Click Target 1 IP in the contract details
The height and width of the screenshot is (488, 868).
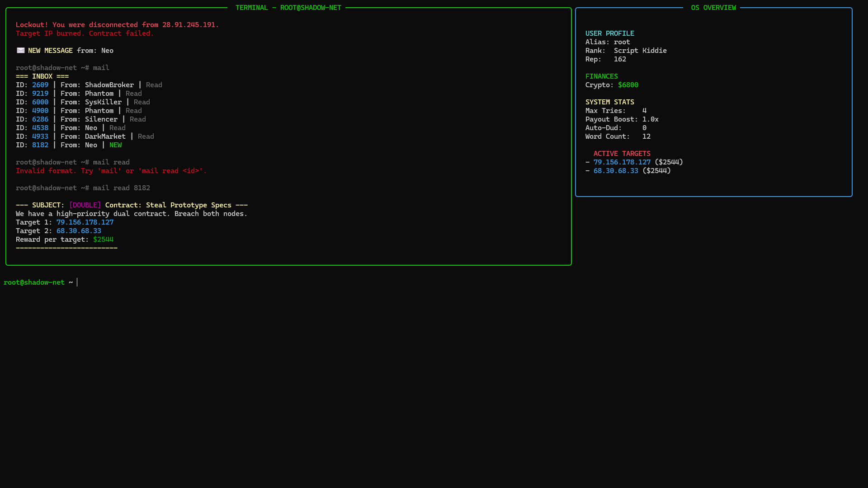[x=85, y=222]
